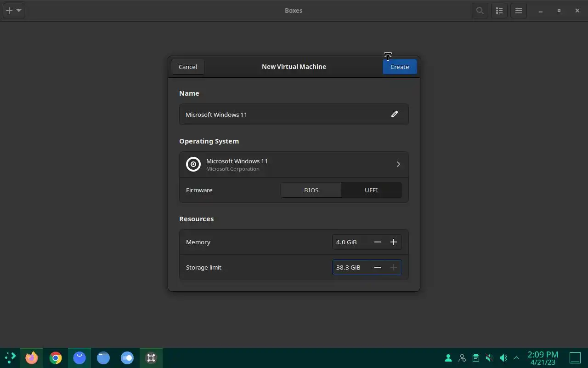Decrease memory with the minus button
Screen dimensions: 588x368
click(x=378, y=242)
